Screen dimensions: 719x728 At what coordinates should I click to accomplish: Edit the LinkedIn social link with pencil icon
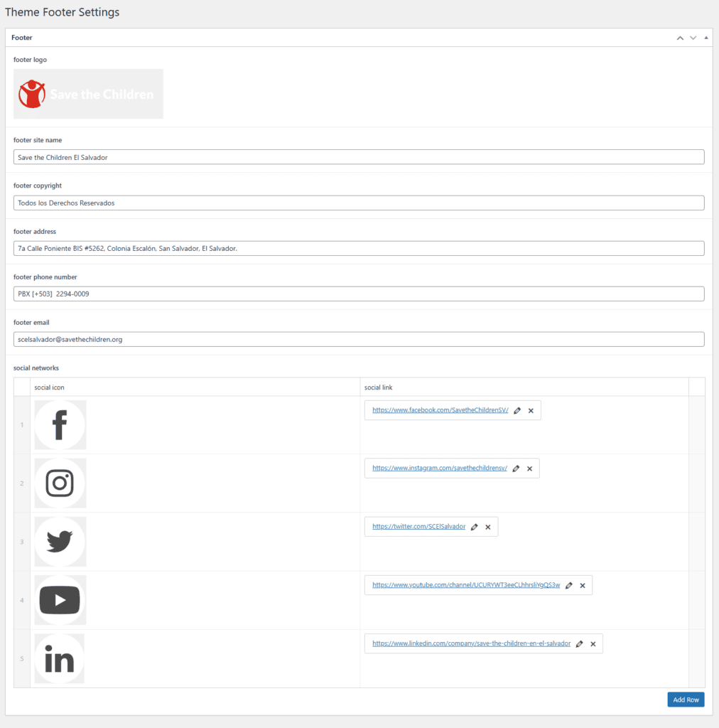click(x=579, y=644)
